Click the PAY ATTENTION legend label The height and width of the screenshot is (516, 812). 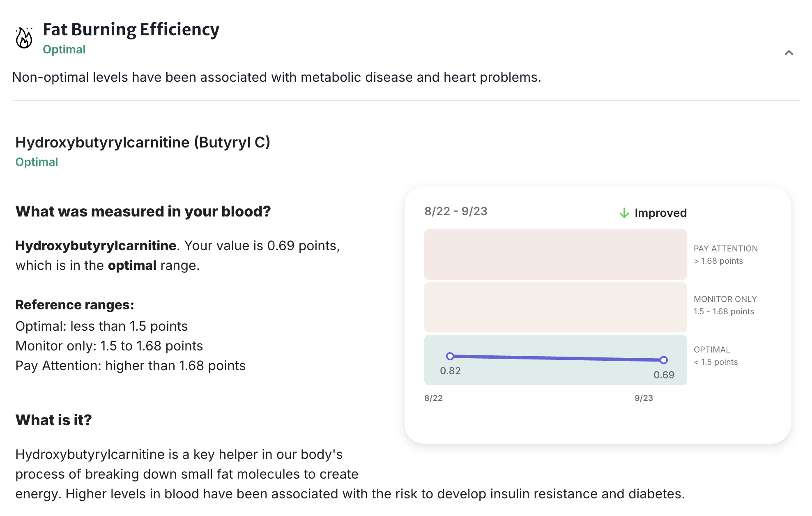pyautogui.click(x=725, y=249)
